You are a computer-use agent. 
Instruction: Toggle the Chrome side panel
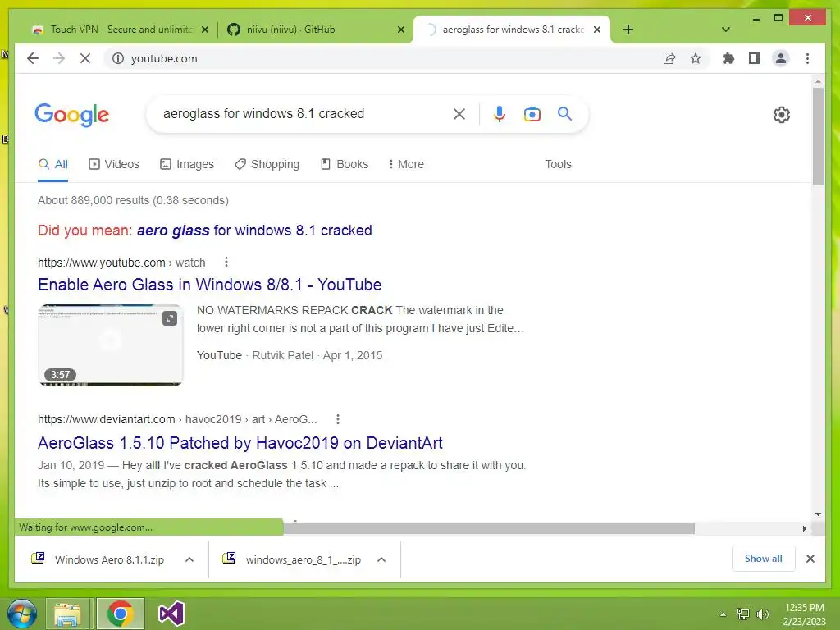pos(755,58)
